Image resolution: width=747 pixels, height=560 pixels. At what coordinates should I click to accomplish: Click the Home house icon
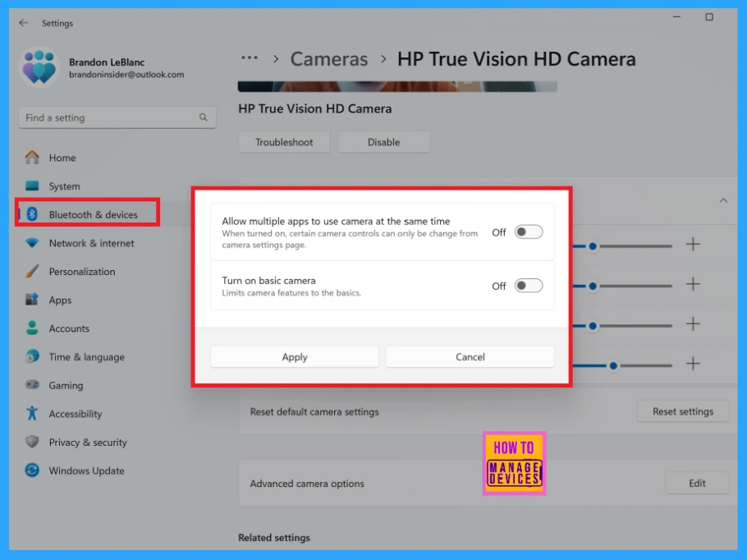click(32, 158)
